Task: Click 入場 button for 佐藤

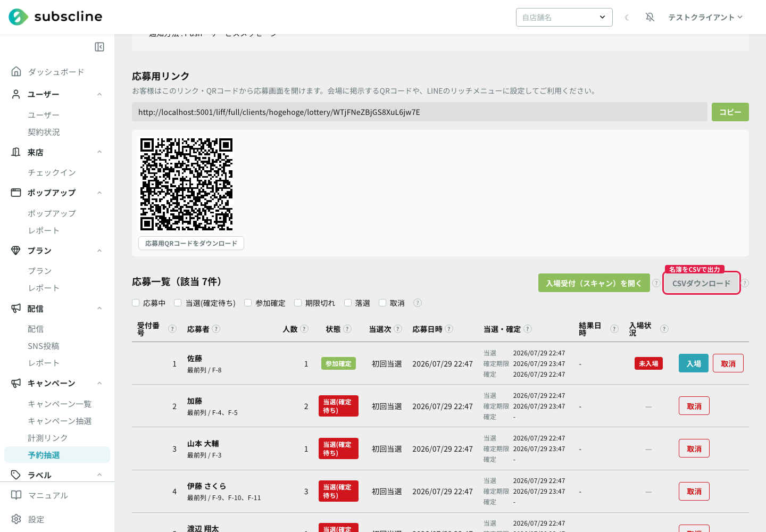Action: pos(694,363)
